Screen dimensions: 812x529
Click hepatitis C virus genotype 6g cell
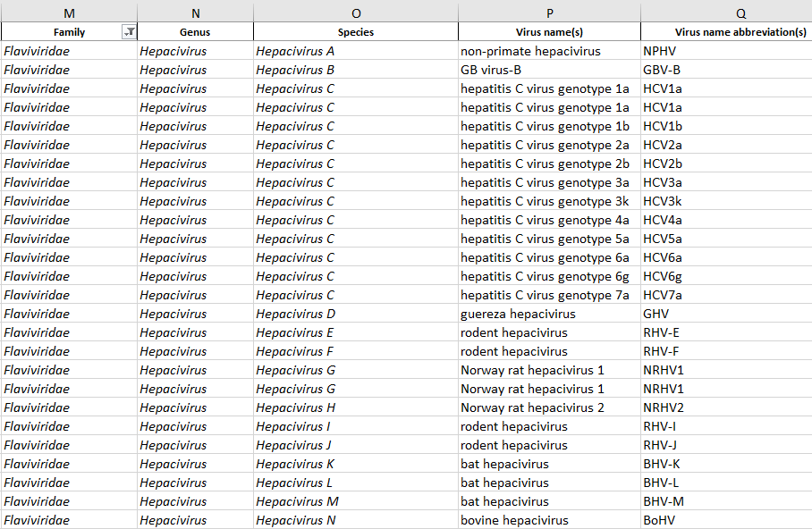(549, 276)
